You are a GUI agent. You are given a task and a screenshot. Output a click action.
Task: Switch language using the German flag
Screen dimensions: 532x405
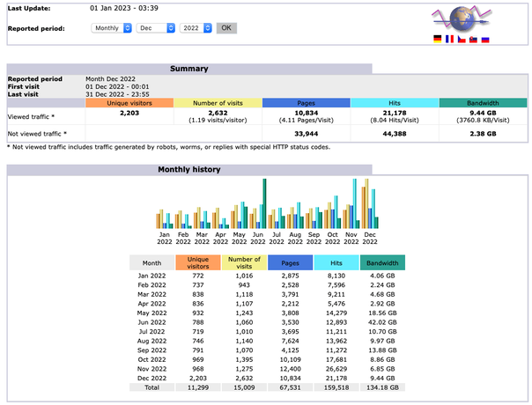point(438,39)
